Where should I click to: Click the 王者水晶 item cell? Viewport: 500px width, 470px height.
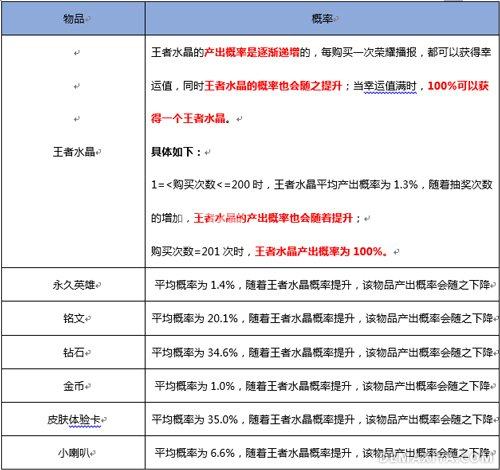tap(73, 152)
